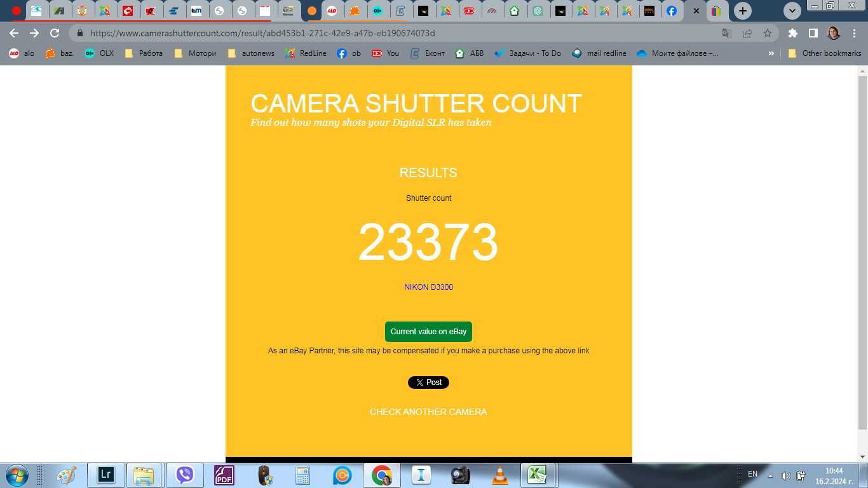Open the Моите файлове OneDrive bookmark
Screen dimensions: 868x488
tap(677, 53)
